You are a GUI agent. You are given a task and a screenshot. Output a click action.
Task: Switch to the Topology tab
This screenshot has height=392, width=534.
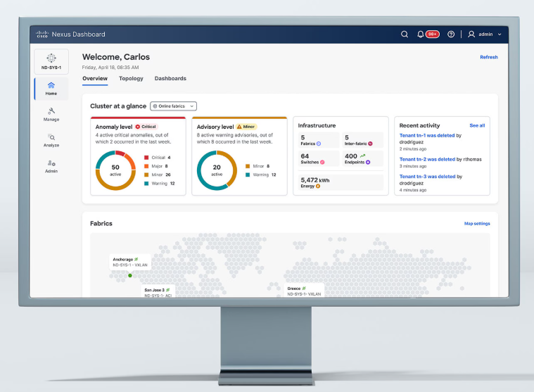(x=131, y=79)
